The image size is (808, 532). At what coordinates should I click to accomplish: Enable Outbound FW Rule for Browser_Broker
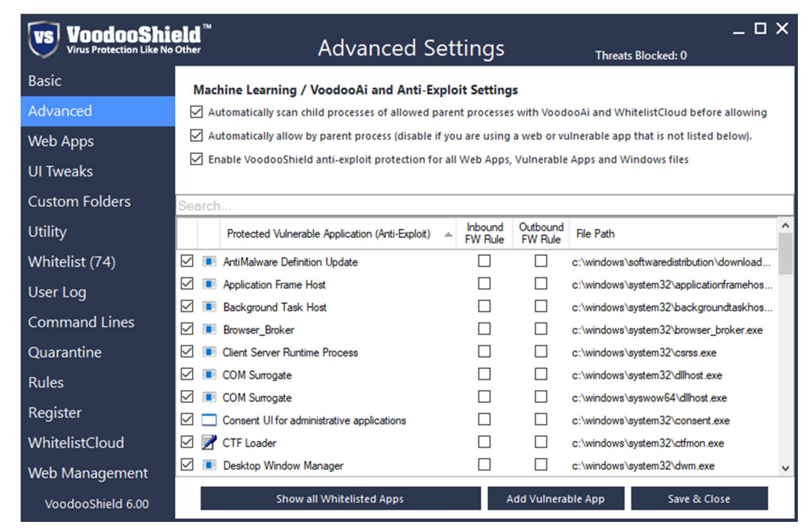(x=541, y=329)
